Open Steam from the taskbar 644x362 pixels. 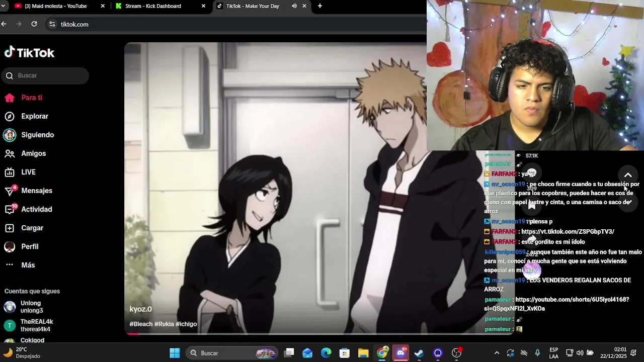[419, 353]
